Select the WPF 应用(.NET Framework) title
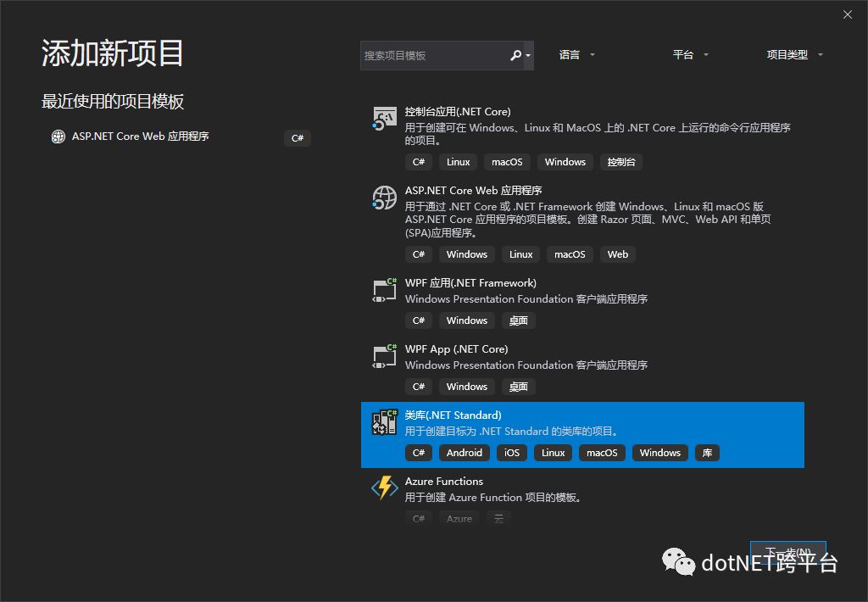 pyautogui.click(x=470, y=283)
